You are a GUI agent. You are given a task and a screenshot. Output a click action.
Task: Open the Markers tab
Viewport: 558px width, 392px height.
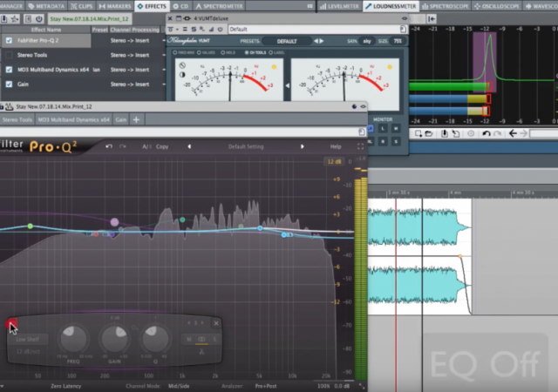(x=115, y=6)
